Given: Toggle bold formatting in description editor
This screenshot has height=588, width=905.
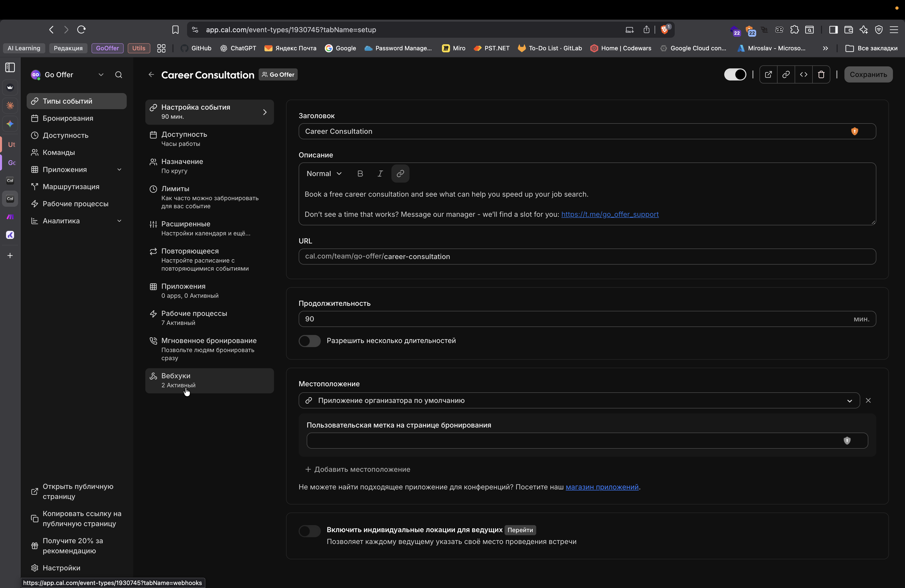Looking at the screenshot, I should coord(360,174).
